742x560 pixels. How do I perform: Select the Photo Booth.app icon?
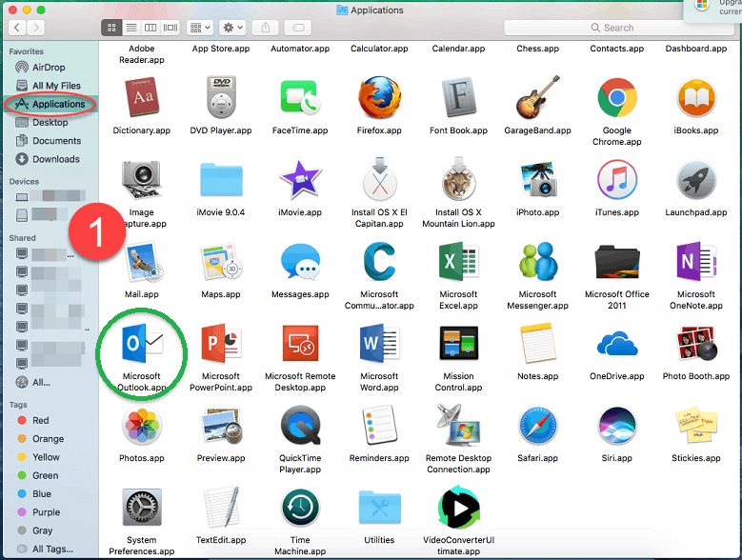pyautogui.click(x=696, y=343)
